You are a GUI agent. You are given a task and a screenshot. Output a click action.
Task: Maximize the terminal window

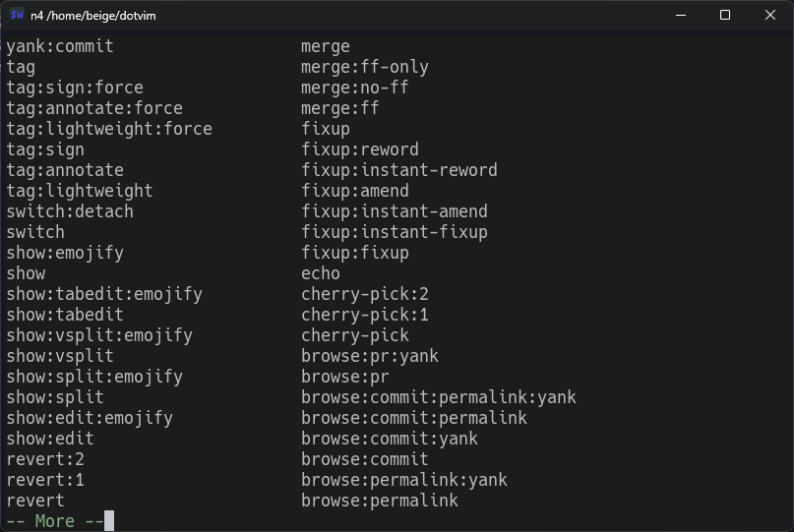pyautogui.click(x=725, y=15)
